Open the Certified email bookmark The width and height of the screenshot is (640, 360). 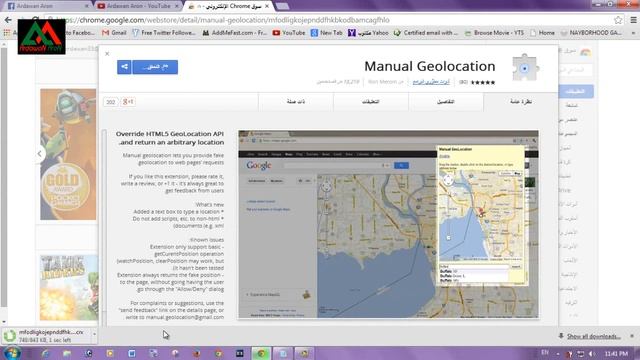pos(426,33)
